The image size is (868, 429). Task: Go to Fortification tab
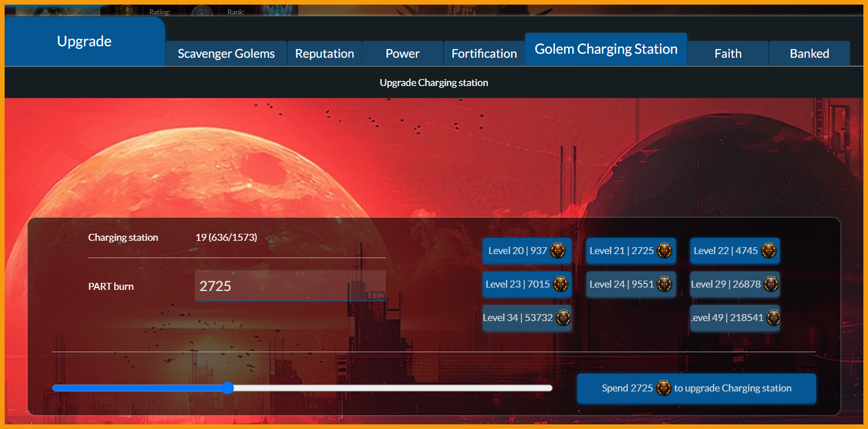coord(484,54)
